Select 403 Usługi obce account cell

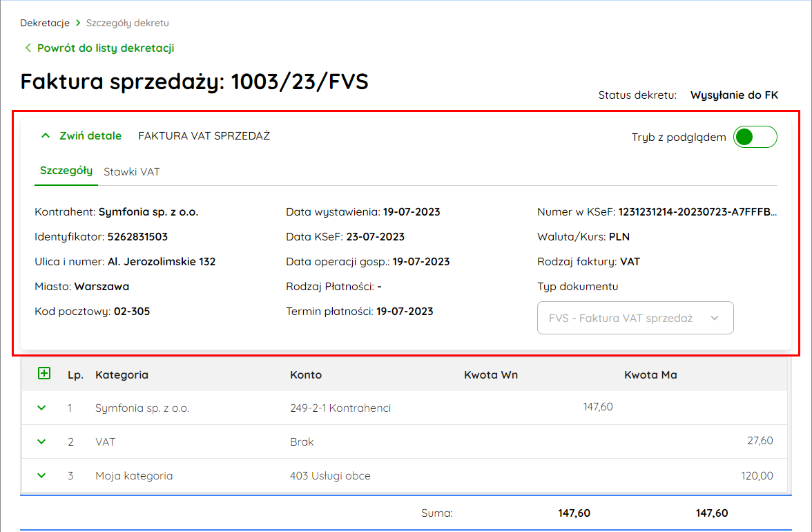[330, 475]
